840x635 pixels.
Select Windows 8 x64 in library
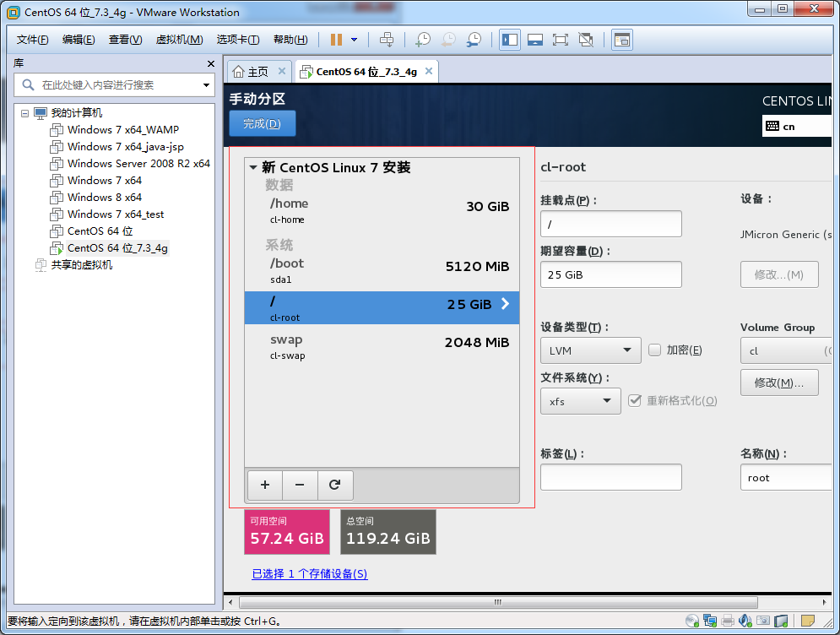coord(105,198)
